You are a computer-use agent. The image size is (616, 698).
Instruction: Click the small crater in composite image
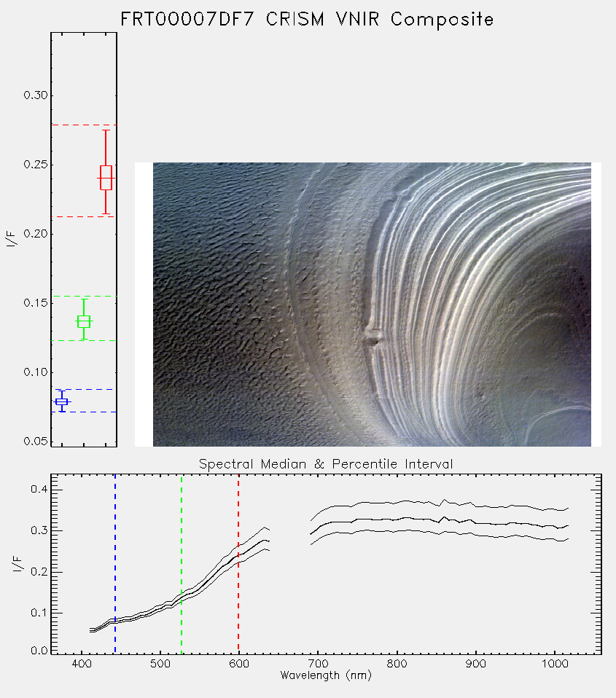[x=373, y=340]
